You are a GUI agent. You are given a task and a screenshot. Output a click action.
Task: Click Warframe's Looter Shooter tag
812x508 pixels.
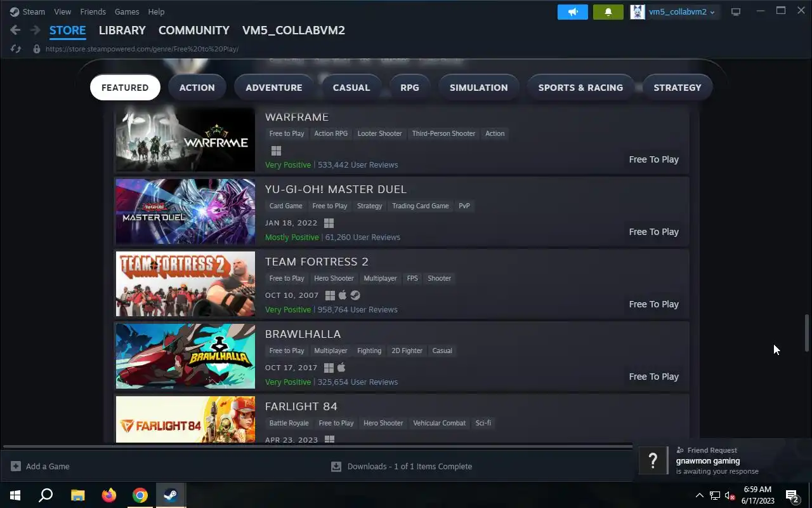(x=380, y=133)
